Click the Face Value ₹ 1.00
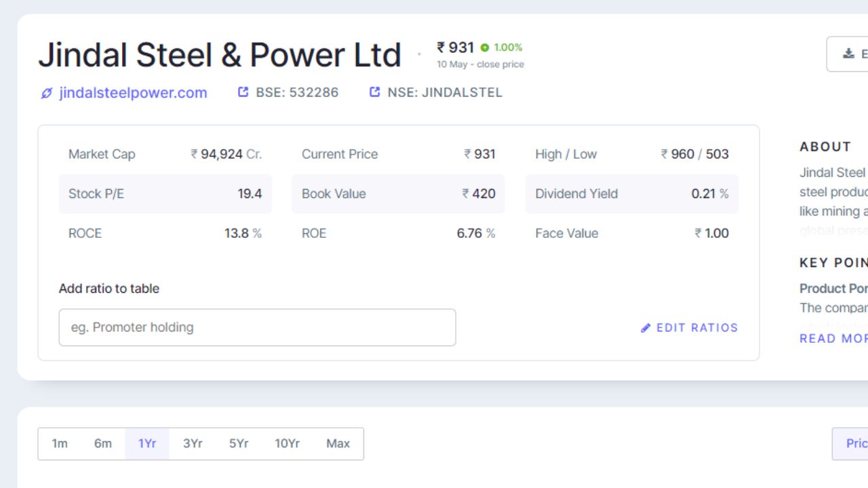Screen dimensions: 868x488 point(711,233)
